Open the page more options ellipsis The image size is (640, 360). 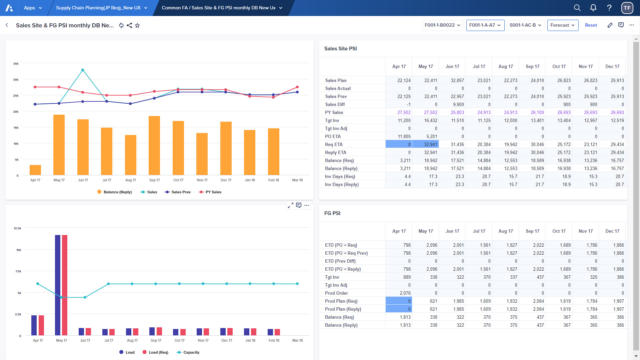tap(632, 25)
